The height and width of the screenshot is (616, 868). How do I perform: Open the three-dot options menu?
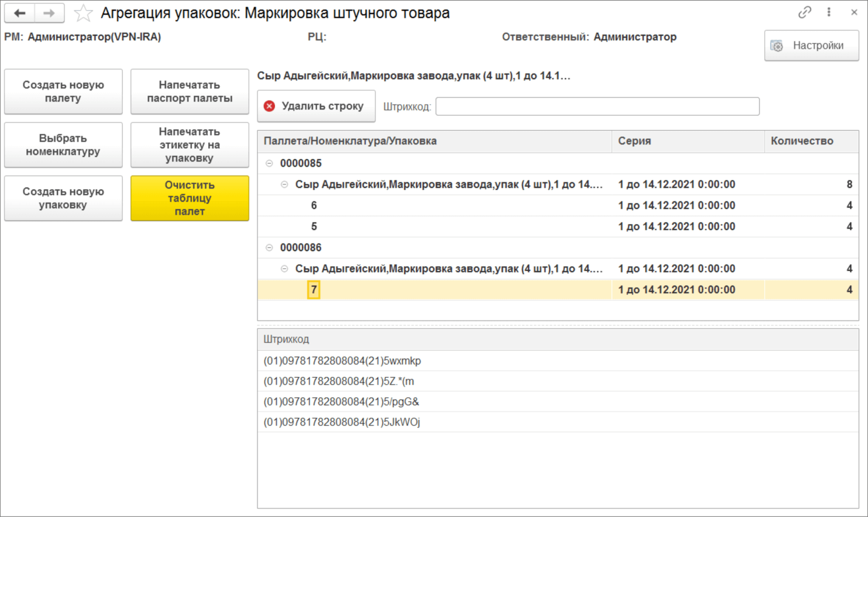(x=829, y=11)
